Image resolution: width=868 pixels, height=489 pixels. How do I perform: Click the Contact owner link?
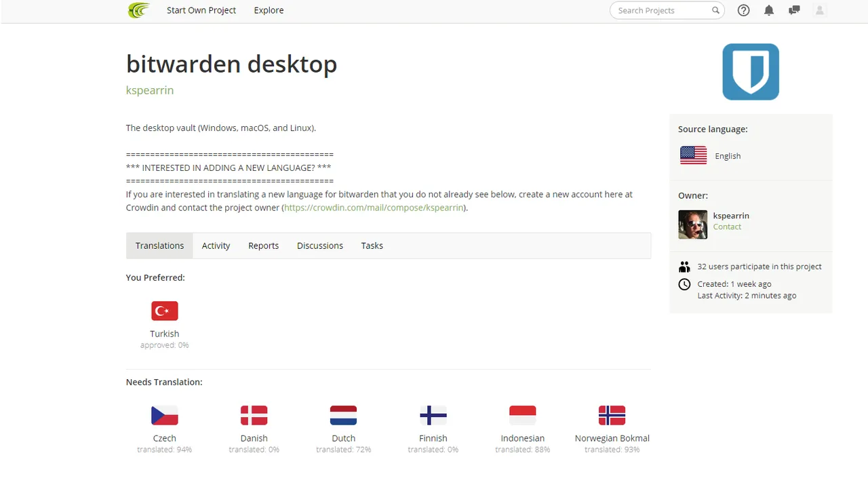click(x=727, y=227)
